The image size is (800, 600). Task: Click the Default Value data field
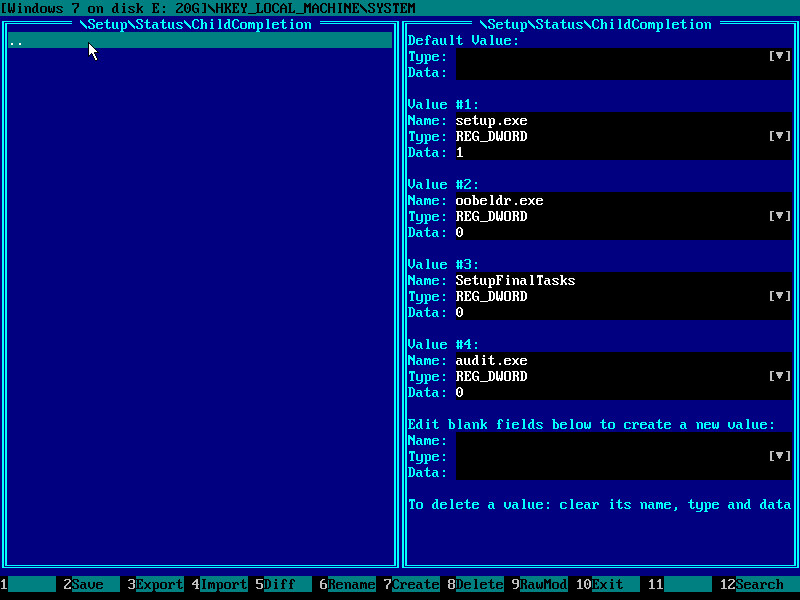click(x=623, y=72)
